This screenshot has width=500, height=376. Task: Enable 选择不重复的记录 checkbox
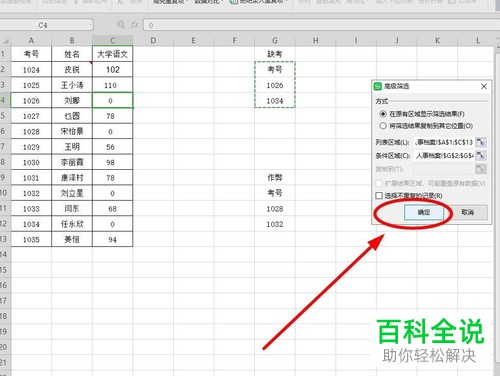[379, 195]
